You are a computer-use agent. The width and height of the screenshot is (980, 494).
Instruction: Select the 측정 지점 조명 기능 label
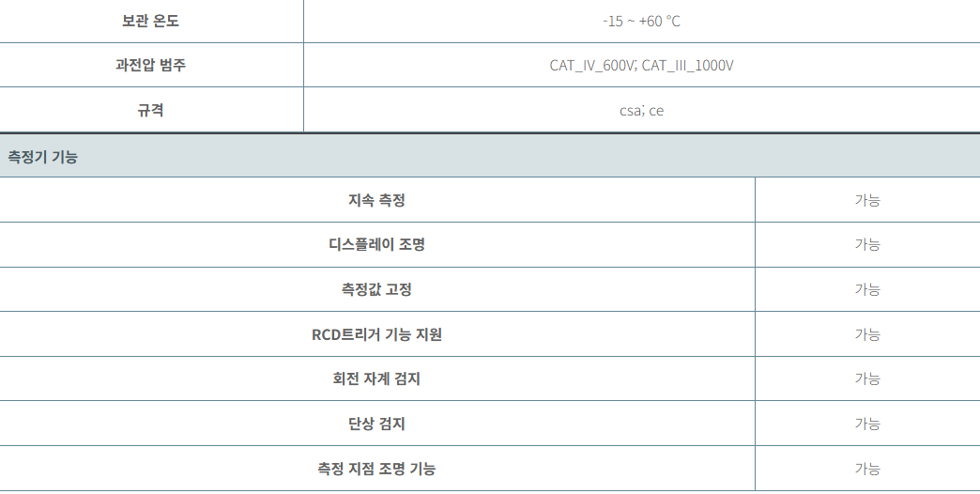pos(376,469)
